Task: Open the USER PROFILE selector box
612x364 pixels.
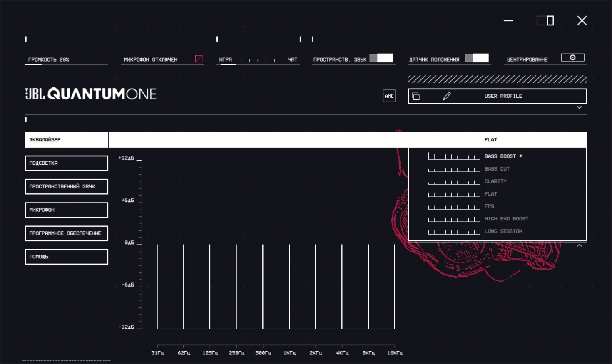Action: (x=497, y=96)
